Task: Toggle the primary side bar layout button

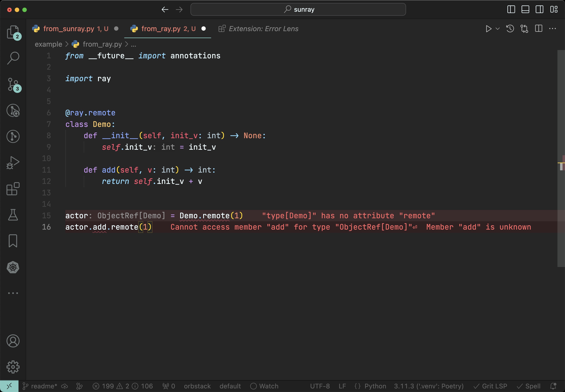Action: (x=511, y=10)
